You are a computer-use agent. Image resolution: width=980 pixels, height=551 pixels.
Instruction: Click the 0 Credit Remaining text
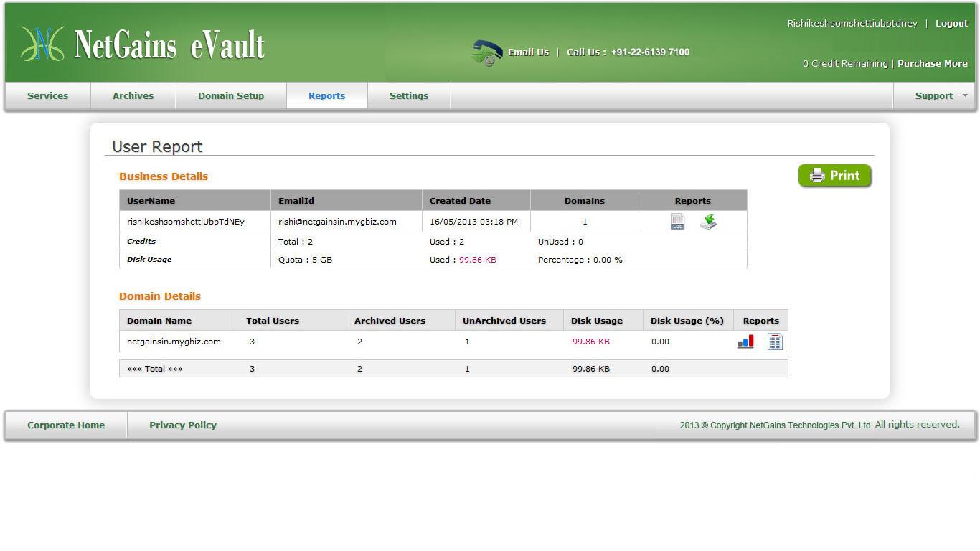click(x=845, y=64)
